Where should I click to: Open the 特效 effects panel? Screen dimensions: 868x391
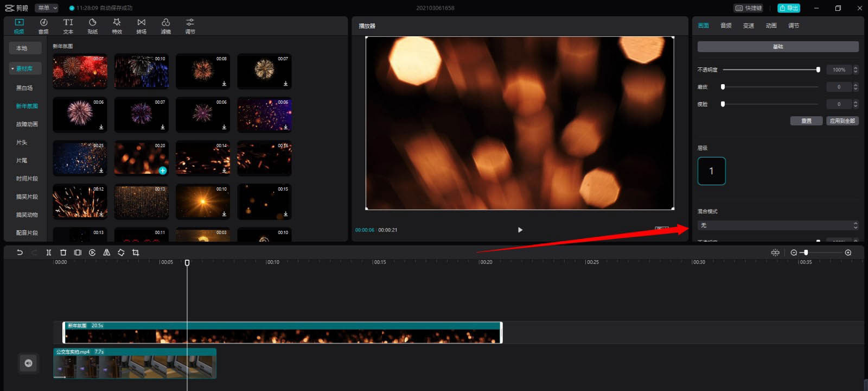tap(117, 26)
